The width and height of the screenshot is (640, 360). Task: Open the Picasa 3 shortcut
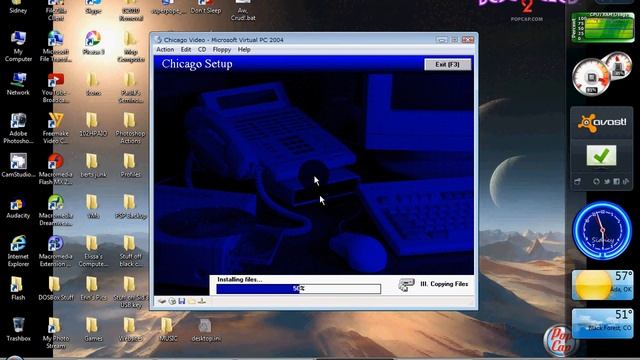[x=93, y=43]
